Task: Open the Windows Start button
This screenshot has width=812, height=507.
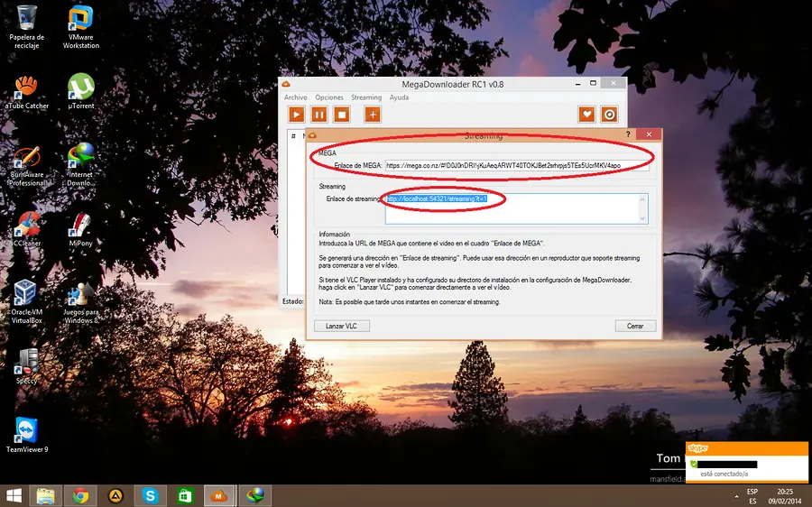Action: point(14,496)
